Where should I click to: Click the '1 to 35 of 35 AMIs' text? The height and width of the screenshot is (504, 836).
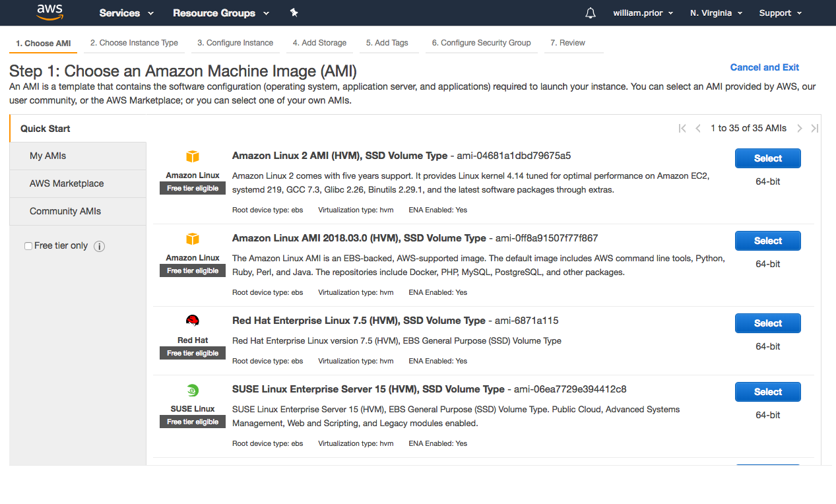[x=748, y=129]
